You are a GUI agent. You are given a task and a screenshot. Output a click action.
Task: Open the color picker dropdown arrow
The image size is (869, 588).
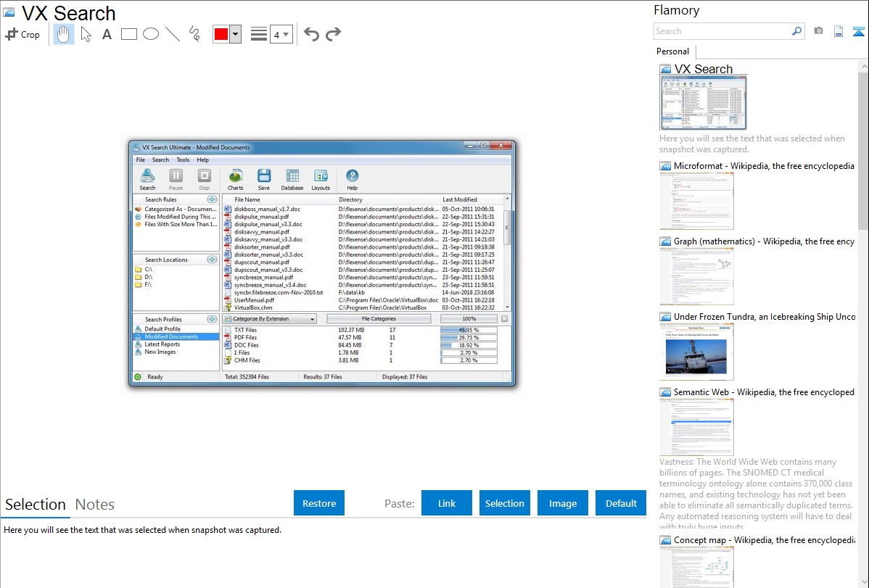tap(235, 34)
